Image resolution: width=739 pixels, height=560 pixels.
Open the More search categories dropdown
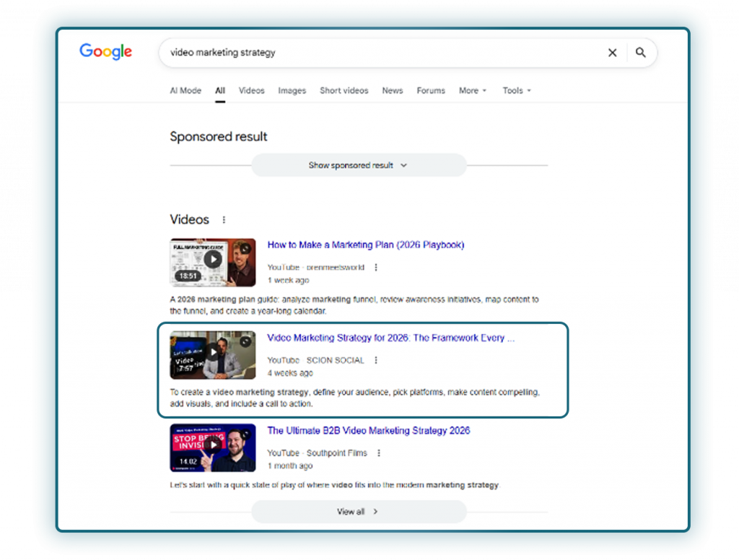coord(472,90)
